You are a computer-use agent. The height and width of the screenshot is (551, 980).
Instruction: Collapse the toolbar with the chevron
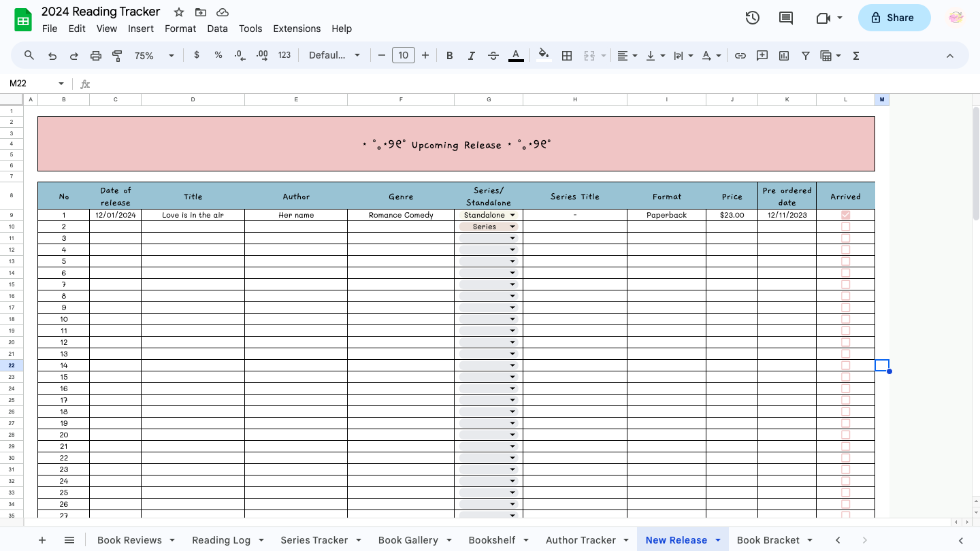pyautogui.click(x=950, y=56)
